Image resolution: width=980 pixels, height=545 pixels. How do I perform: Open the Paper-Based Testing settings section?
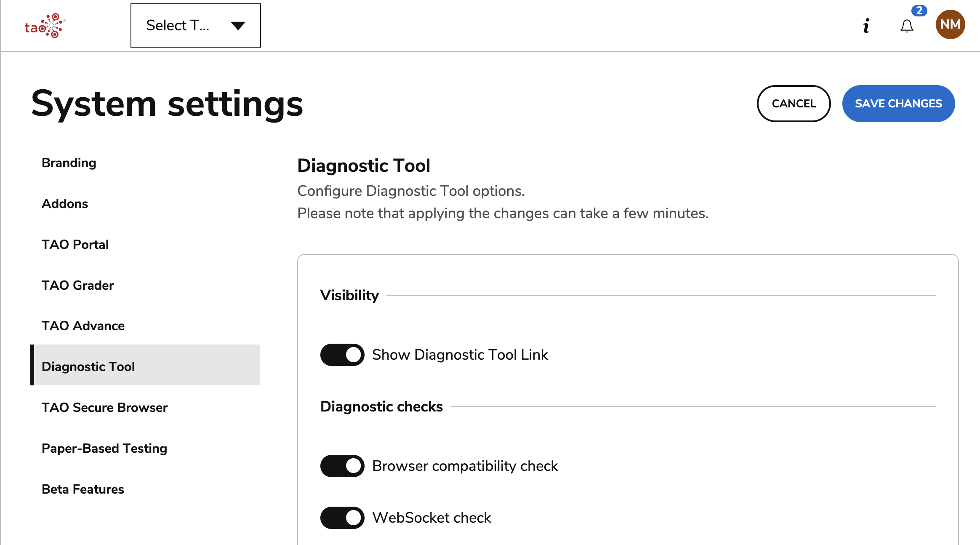point(145,449)
